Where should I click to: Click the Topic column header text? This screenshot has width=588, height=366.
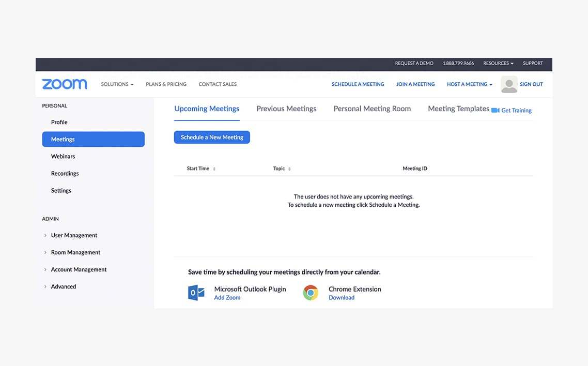pos(278,169)
